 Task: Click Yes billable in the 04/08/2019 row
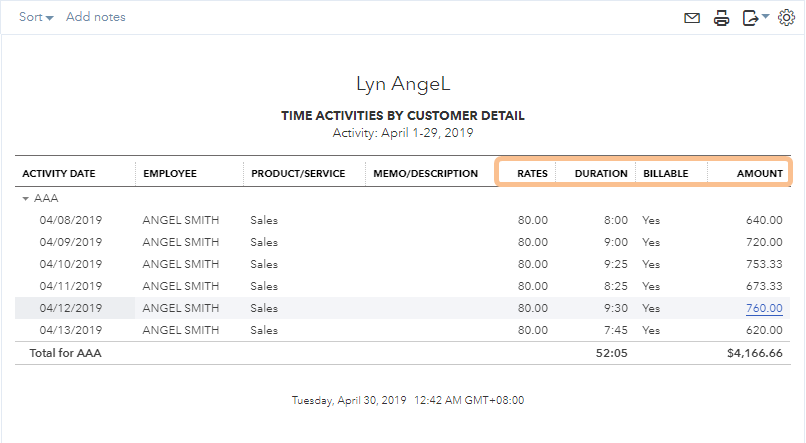(651, 220)
